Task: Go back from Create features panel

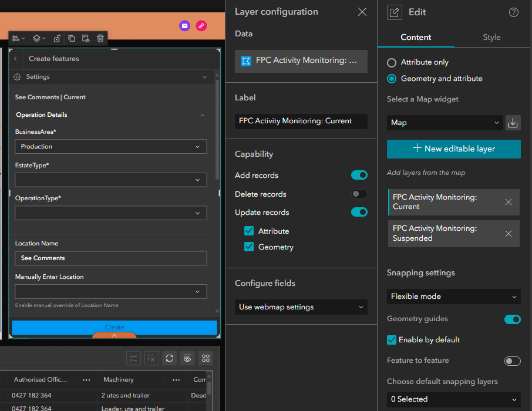Action: [16, 59]
